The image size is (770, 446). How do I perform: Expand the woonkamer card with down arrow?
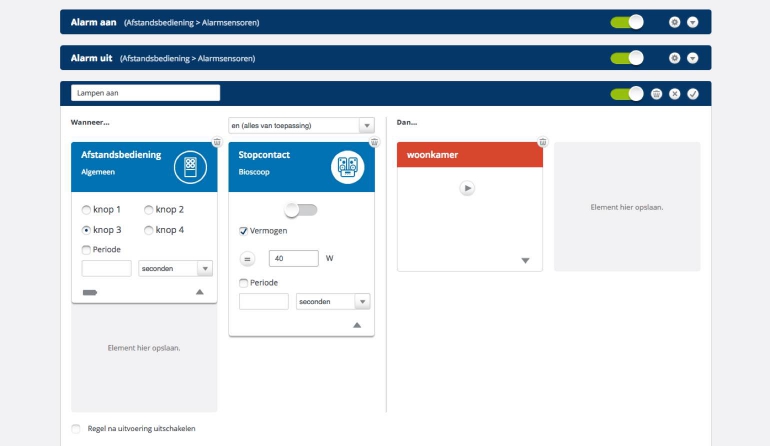[x=525, y=261]
